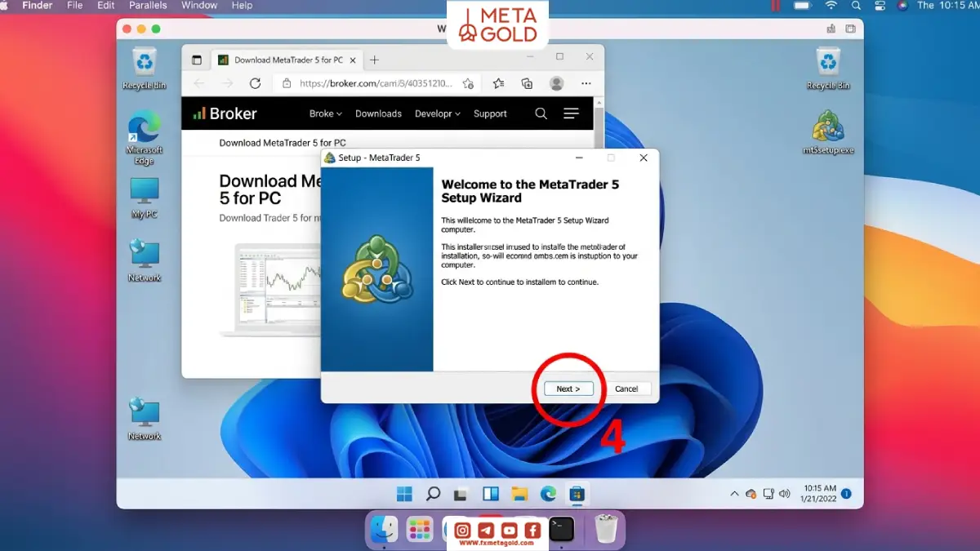Open the Parallels menu
Image resolution: width=980 pixels, height=551 pixels.
click(x=148, y=5)
